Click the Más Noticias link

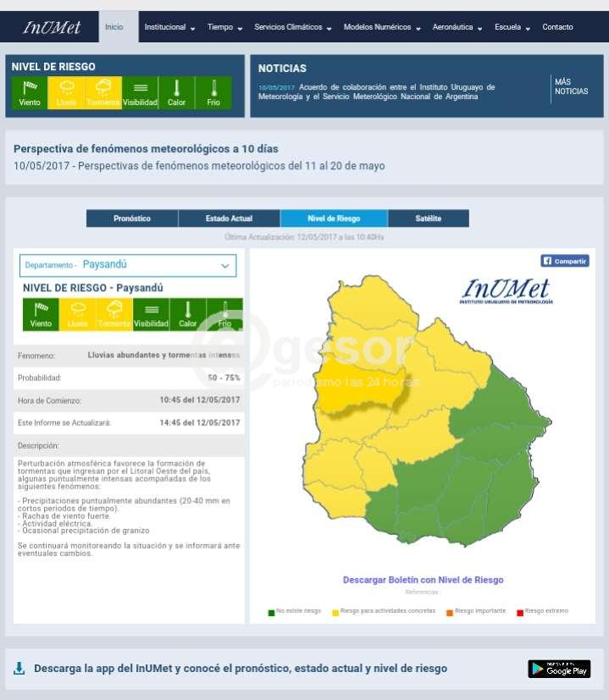click(x=570, y=86)
